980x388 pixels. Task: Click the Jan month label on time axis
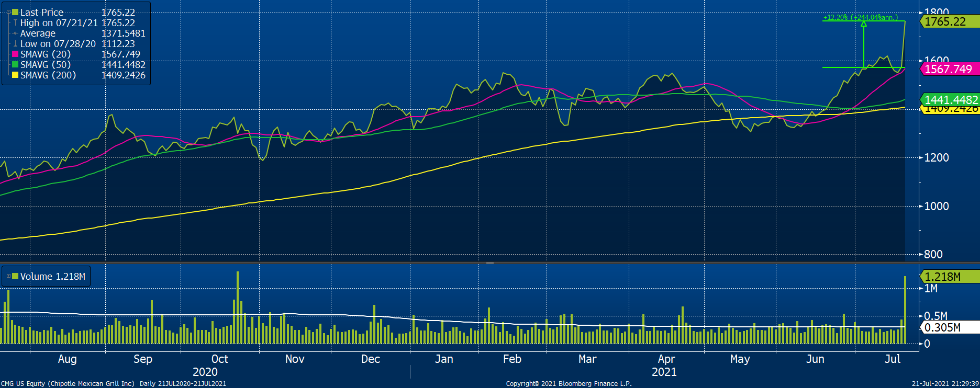tap(444, 359)
